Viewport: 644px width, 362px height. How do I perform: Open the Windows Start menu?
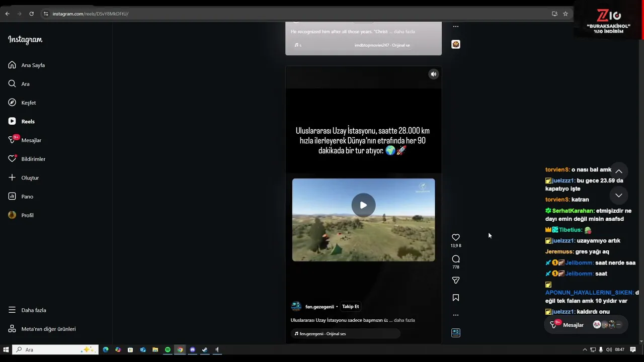(x=6, y=349)
